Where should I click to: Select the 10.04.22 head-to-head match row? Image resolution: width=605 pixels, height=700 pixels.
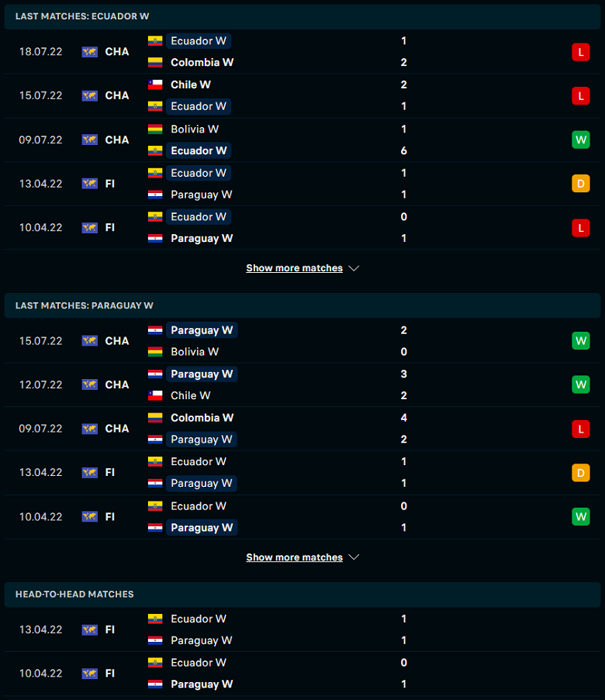tap(302, 673)
